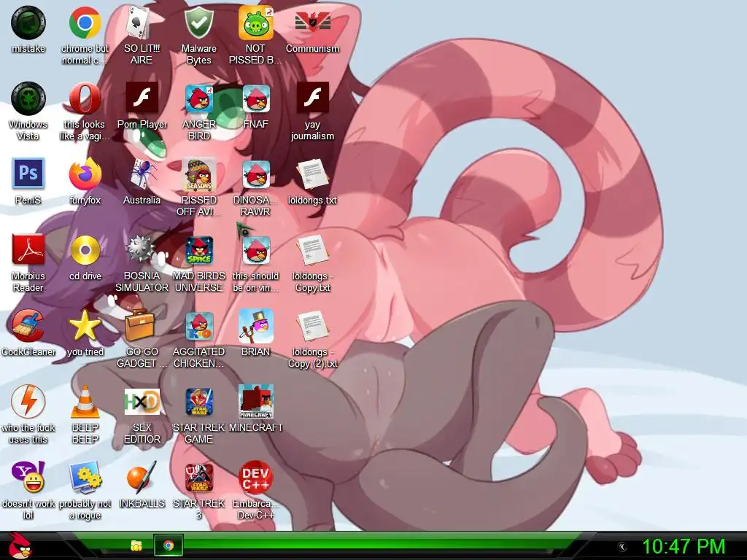
Task: Launch the red Opera browser shortcut
Action: [x=85, y=98]
